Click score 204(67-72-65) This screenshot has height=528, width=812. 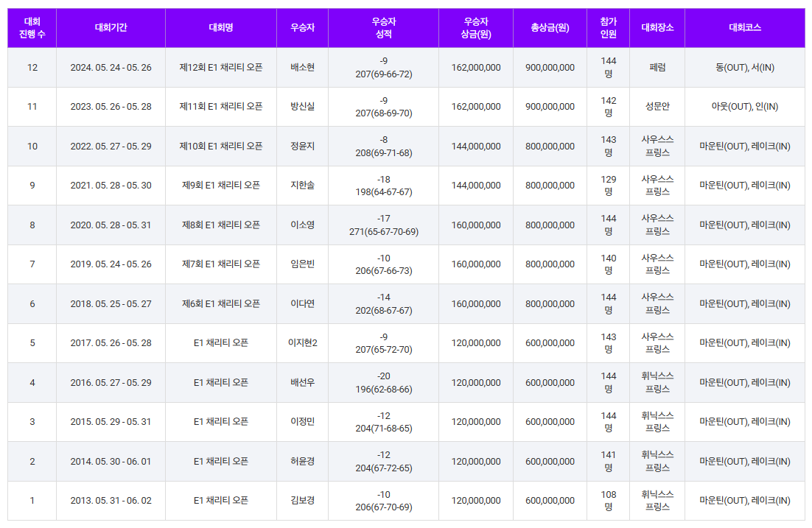pos(384,468)
